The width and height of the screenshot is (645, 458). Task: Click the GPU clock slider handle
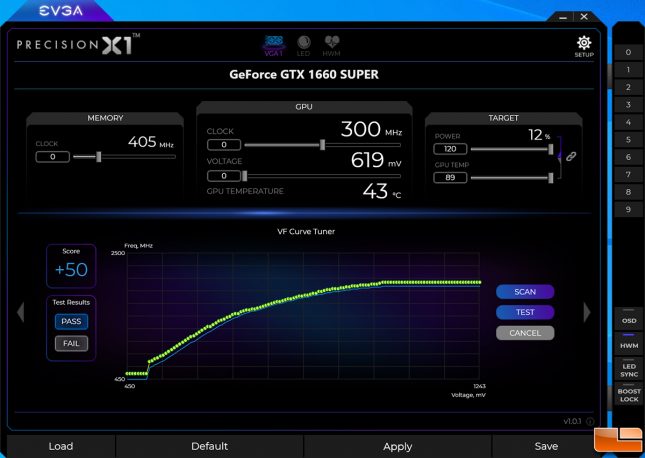tap(322, 145)
